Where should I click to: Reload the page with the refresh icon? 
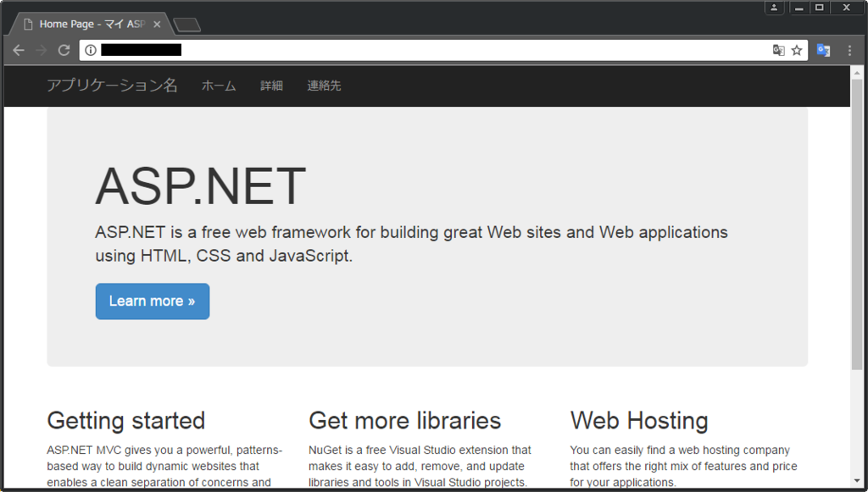(x=64, y=50)
